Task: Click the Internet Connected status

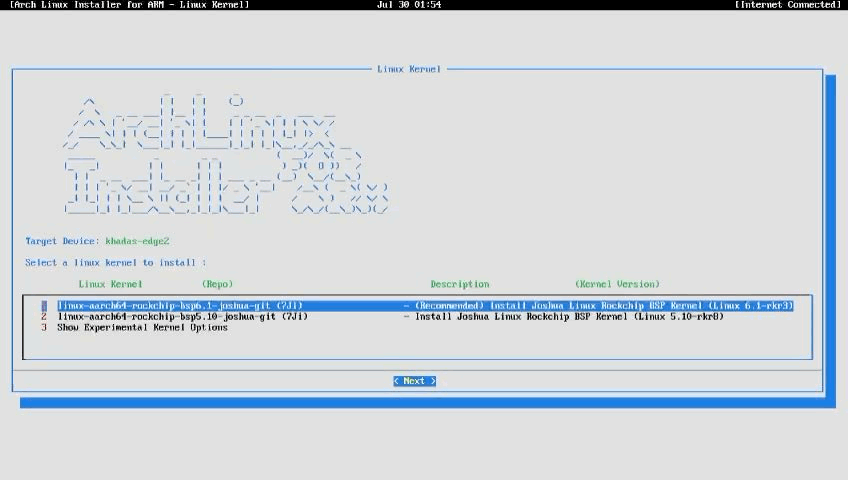Action: pos(787,5)
